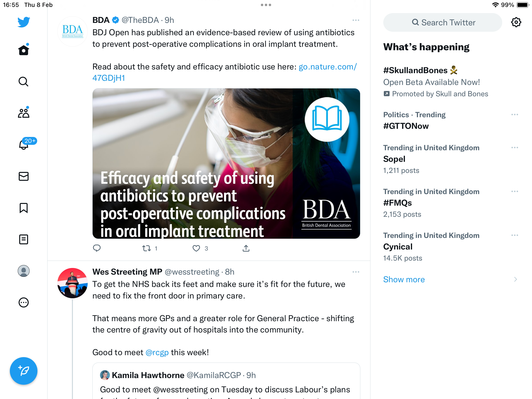
Task: Open the Lists icon in sidebar
Action: [24, 239]
